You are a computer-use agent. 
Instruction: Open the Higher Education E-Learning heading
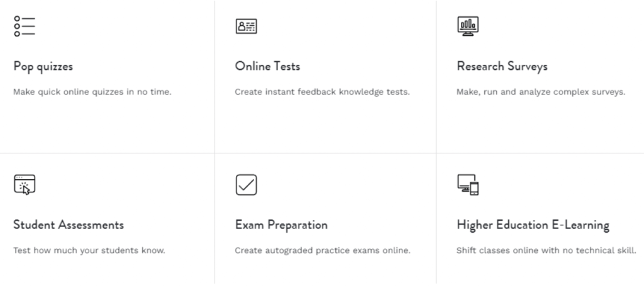[533, 225]
